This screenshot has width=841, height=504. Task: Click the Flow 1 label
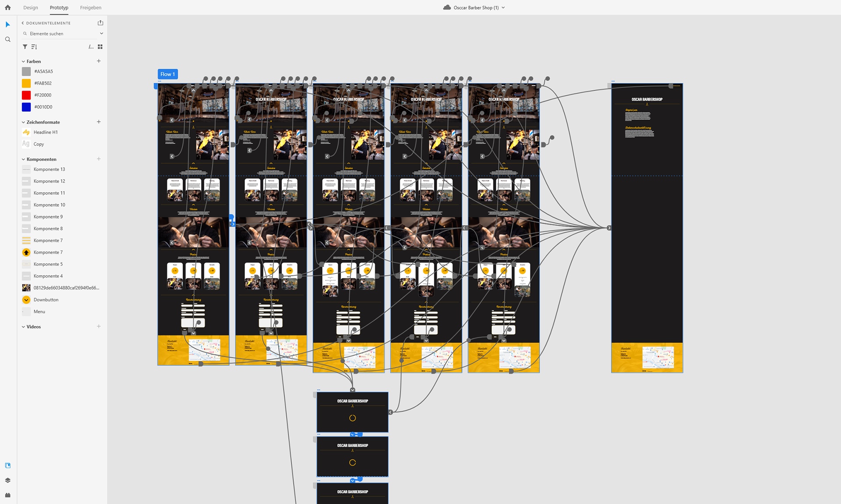(x=167, y=74)
